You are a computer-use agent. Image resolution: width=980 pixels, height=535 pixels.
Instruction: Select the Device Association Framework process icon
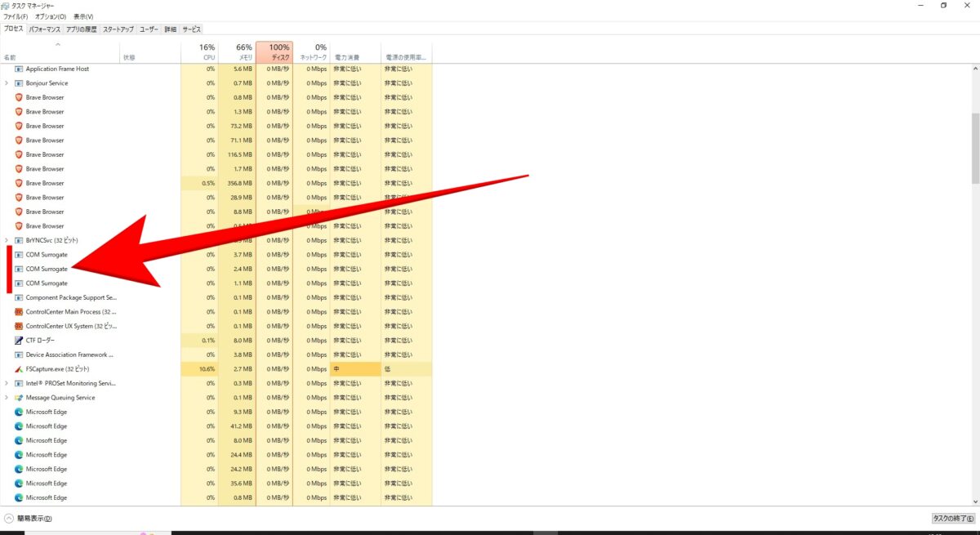(x=19, y=354)
